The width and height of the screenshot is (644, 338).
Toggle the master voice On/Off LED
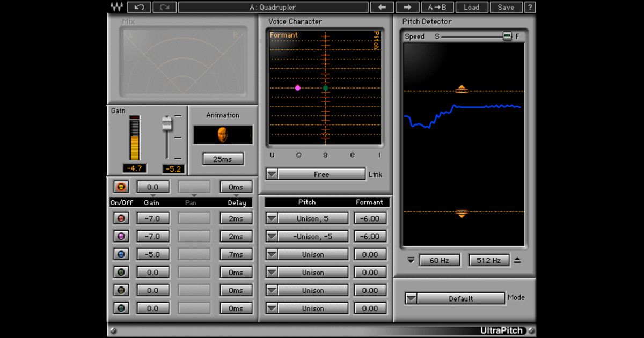click(120, 186)
